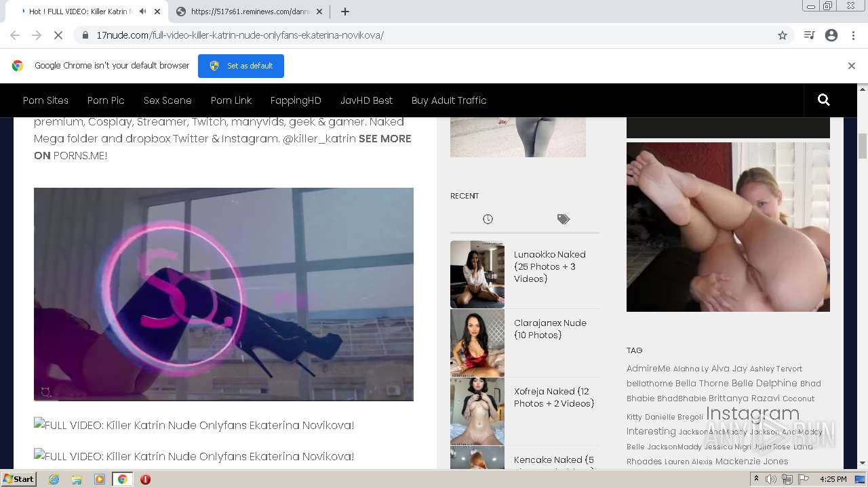Select the tags icon tab

[x=564, y=219]
